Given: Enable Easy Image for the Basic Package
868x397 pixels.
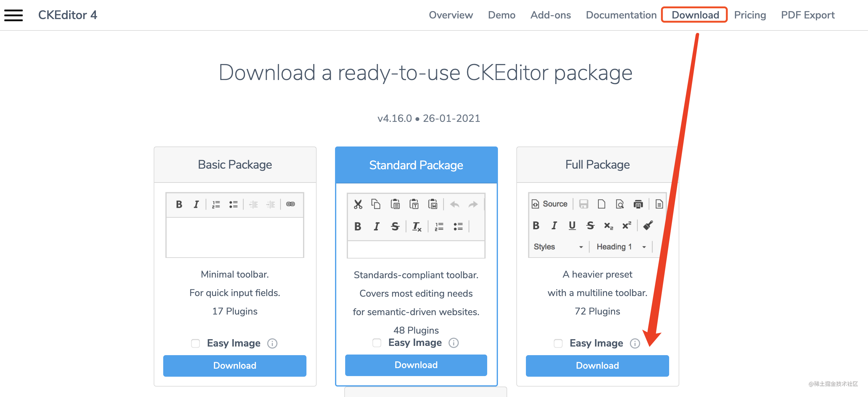Looking at the screenshot, I should [195, 343].
